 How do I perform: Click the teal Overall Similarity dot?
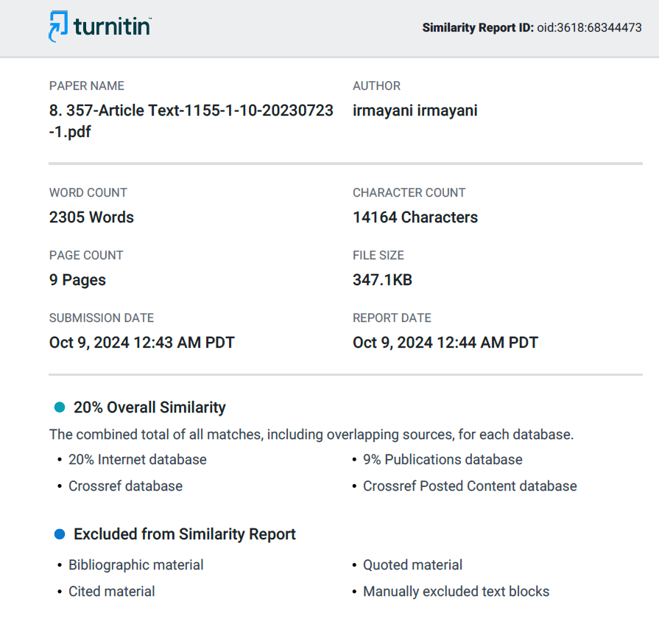tap(60, 407)
